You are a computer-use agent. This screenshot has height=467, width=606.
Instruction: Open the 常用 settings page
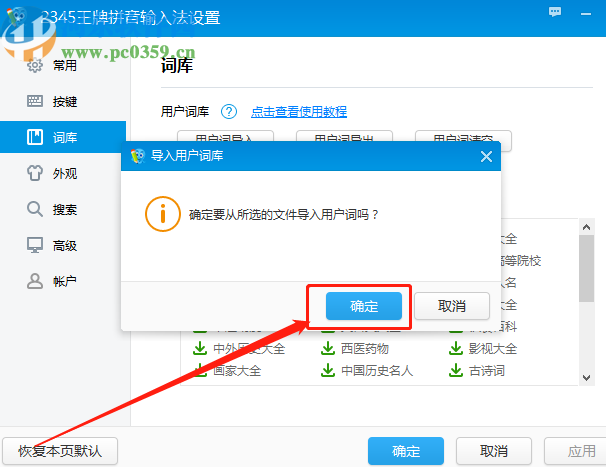tap(63, 65)
